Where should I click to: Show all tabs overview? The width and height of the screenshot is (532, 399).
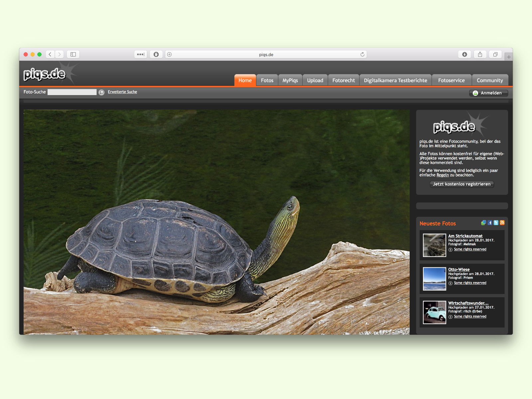click(x=495, y=54)
